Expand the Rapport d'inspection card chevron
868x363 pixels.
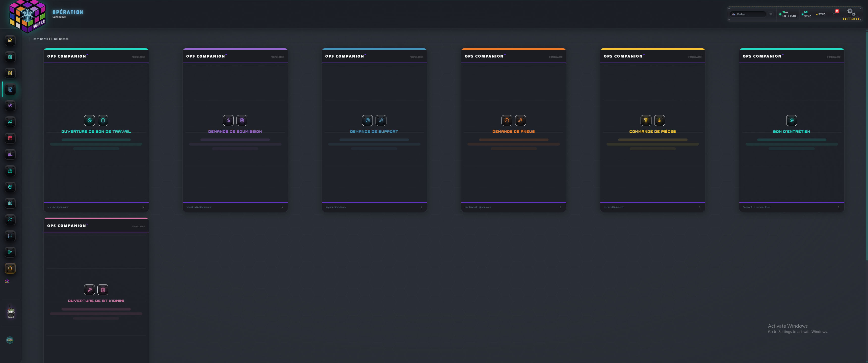(839, 207)
